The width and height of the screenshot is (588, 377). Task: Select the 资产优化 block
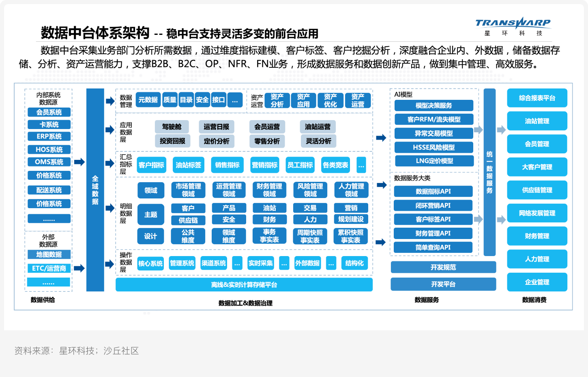(330, 101)
